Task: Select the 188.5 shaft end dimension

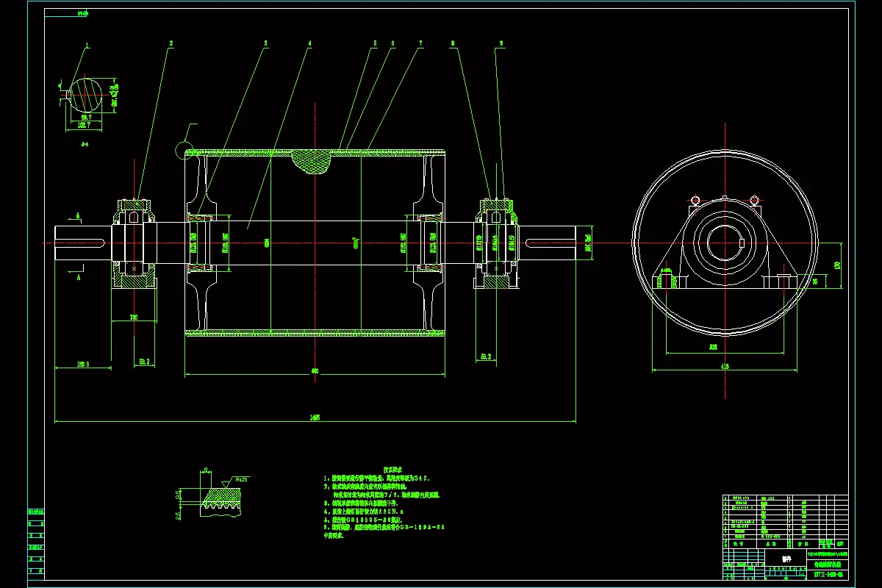Action: click(82, 363)
